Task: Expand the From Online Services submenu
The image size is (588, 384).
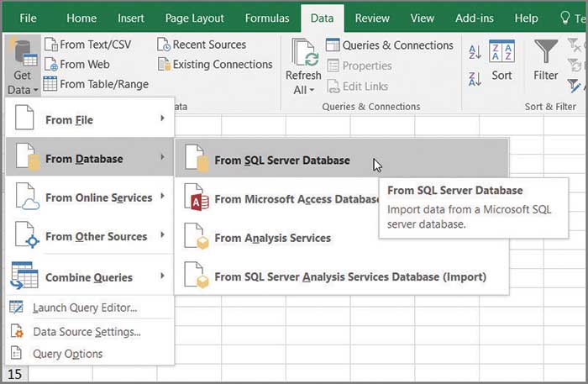Action: [x=89, y=197]
